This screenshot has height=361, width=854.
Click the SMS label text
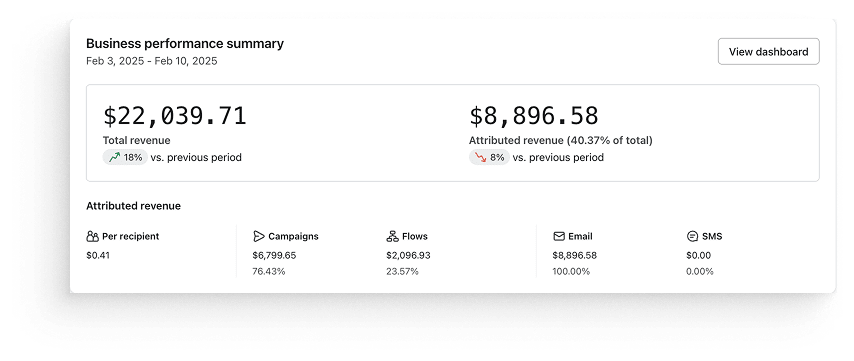click(x=712, y=236)
